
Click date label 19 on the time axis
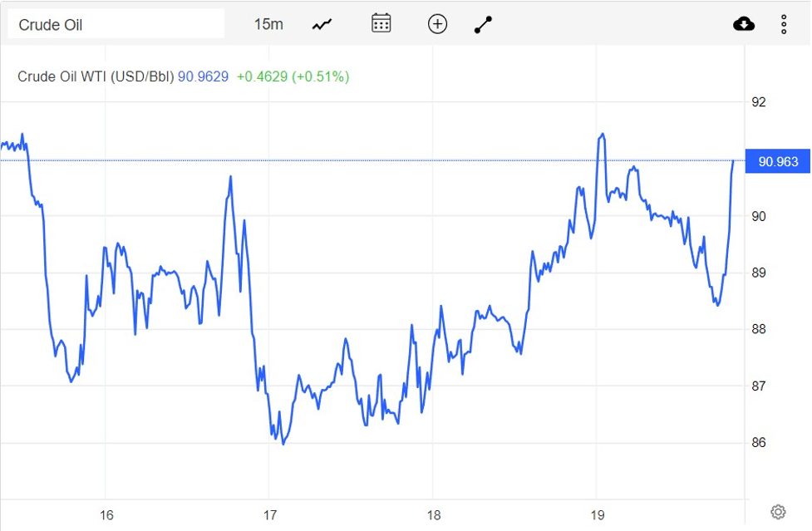coord(597,515)
